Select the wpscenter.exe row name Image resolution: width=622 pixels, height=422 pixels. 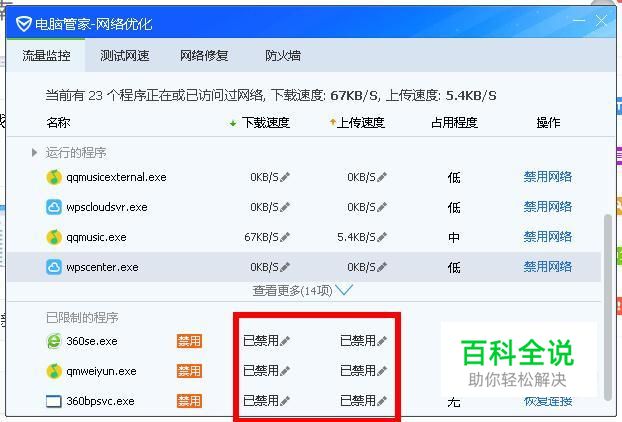102,267
